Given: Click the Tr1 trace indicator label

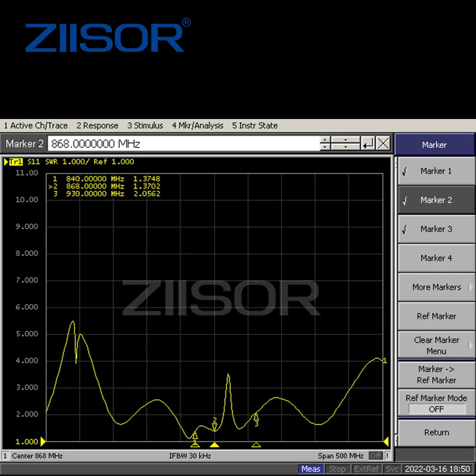Looking at the screenshot, I should pos(16,162).
